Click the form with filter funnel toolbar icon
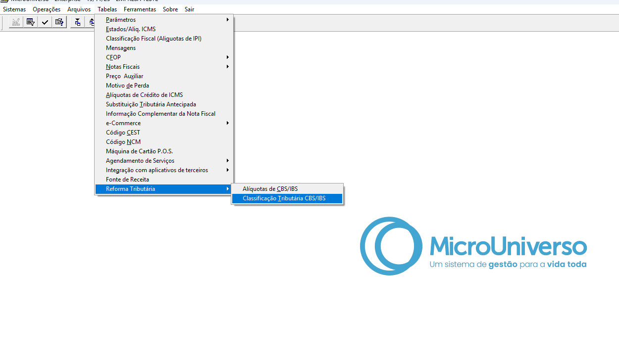This screenshot has height=364, width=619. (x=31, y=22)
